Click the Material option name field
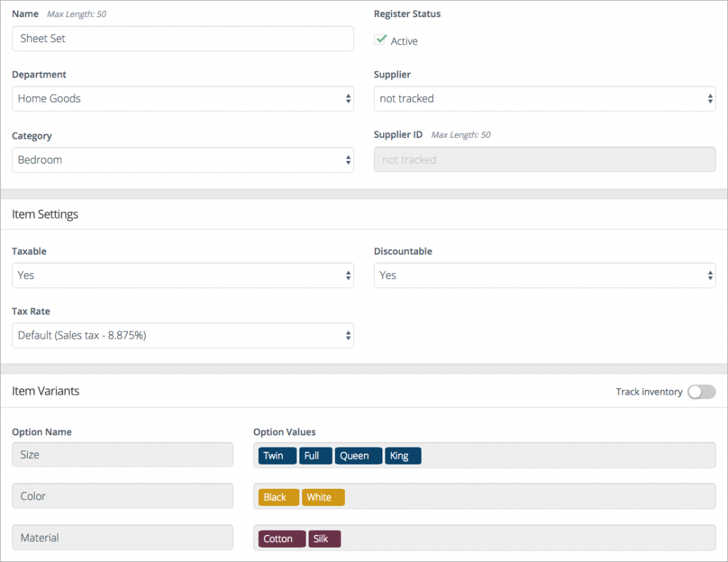728x562 pixels. [122, 537]
